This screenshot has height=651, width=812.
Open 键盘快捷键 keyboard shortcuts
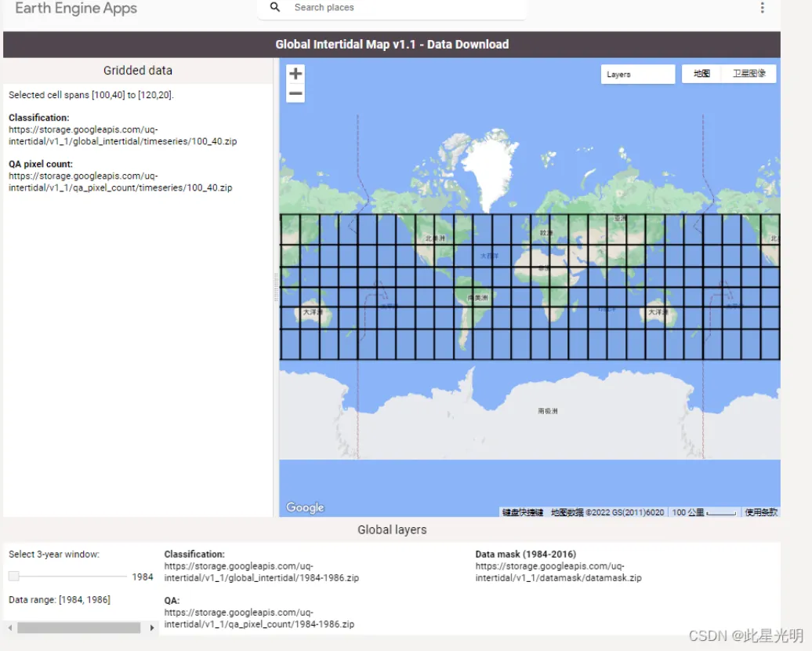pyautogui.click(x=523, y=513)
